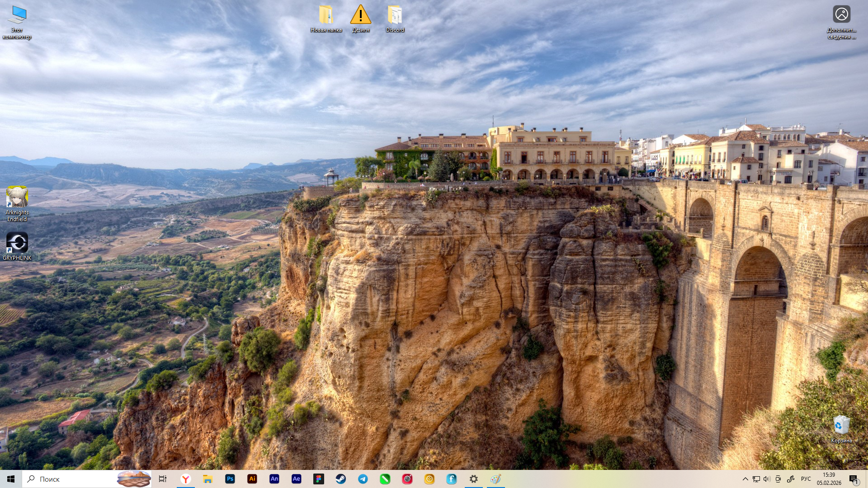The height and width of the screenshot is (488, 868).
Task: Open Figma from the taskbar
Action: [319, 479]
